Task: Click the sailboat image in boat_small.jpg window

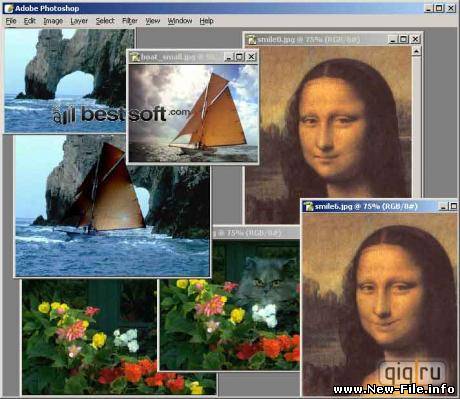Action: (x=193, y=113)
